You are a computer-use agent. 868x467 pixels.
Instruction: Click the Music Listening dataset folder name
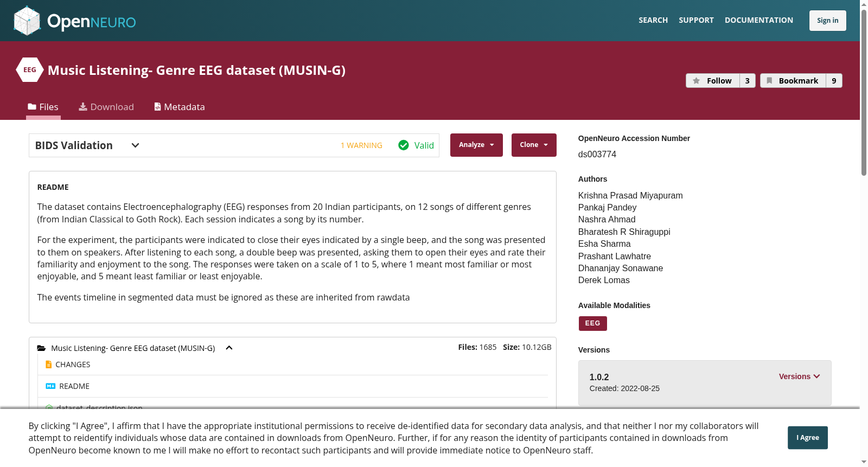click(133, 348)
